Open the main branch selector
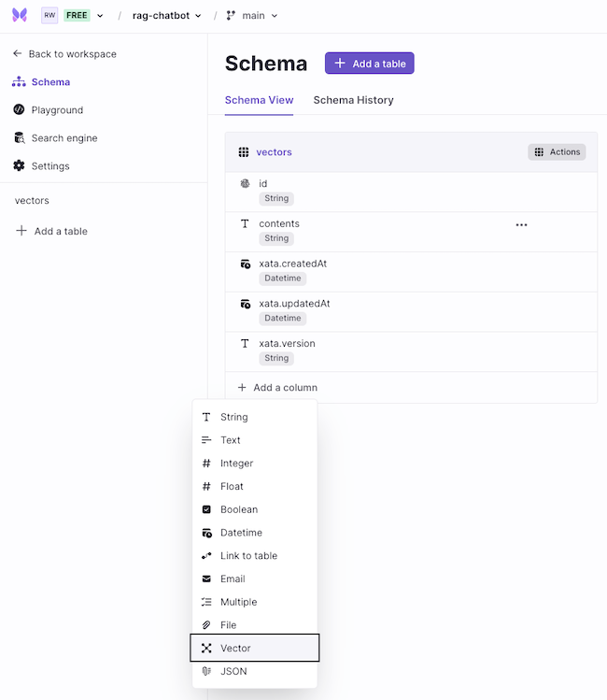The height and width of the screenshot is (700, 607). coord(252,16)
